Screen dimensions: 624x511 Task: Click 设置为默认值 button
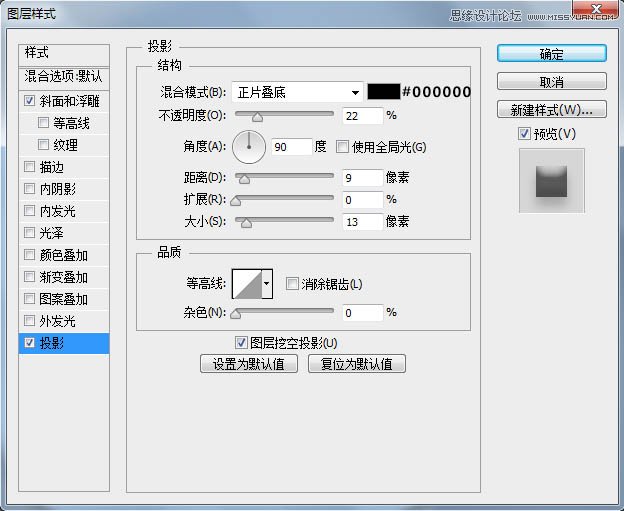tap(249, 364)
